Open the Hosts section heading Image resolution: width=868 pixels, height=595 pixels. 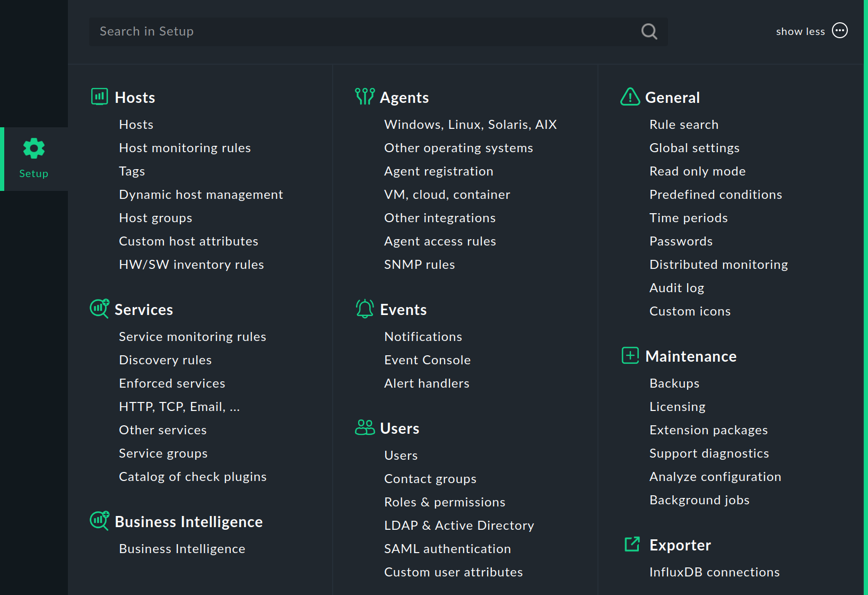(135, 98)
